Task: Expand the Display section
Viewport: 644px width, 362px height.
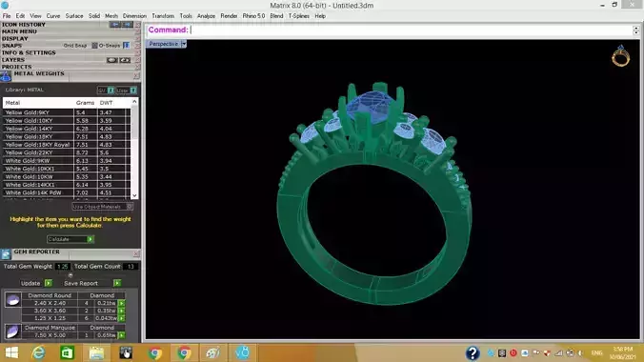Action: (x=15, y=39)
